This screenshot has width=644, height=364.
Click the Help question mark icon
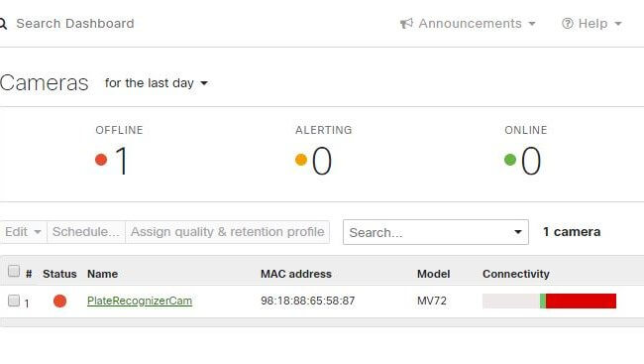click(x=567, y=24)
